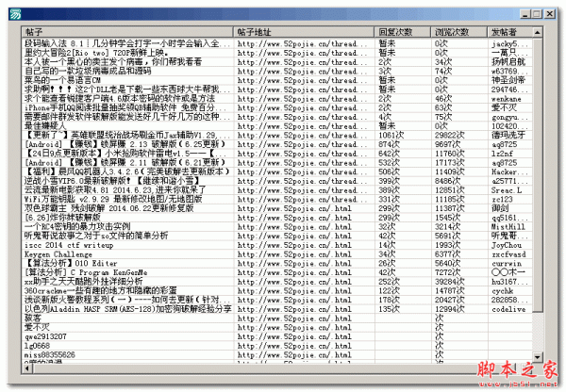Select the row iPhone手机QQ阅读批量抽奖
This screenshot has height=392, width=566.
276,107
